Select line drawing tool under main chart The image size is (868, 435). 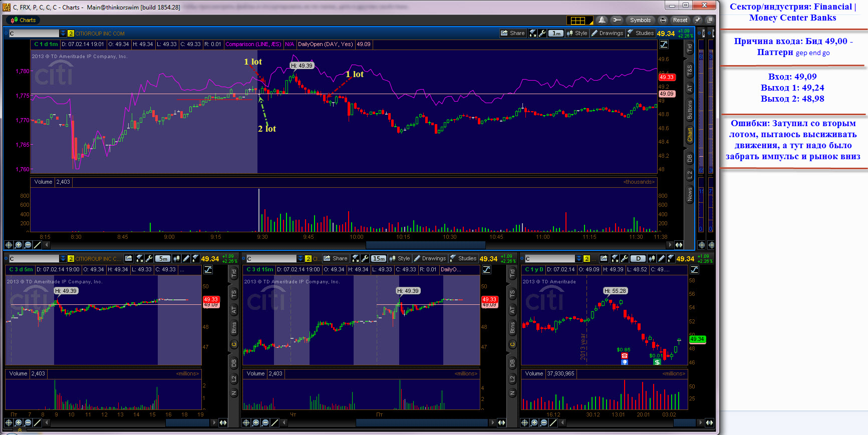37,245
